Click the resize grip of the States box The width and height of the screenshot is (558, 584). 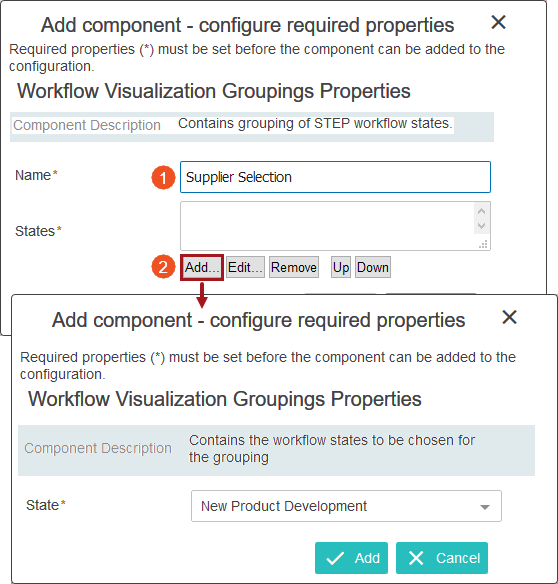(x=483, y=244)
